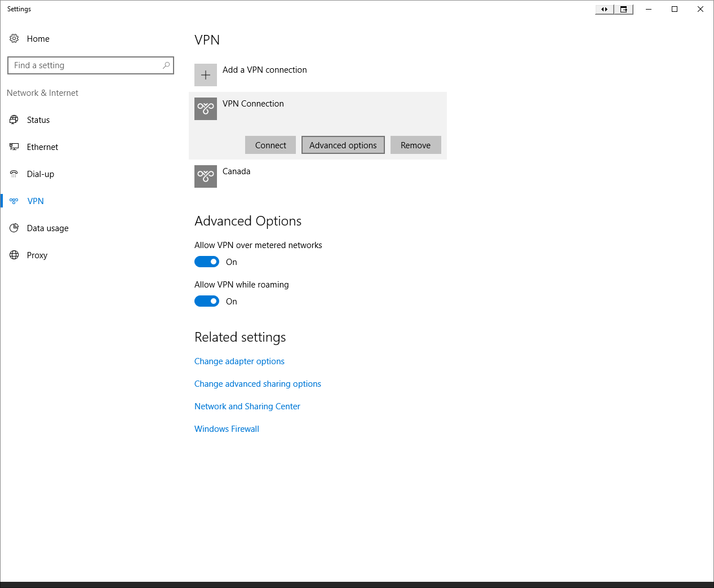Click the plus icon to add VPN
The width and height of the screenshot is (714, 588).
tap(206, 75)
